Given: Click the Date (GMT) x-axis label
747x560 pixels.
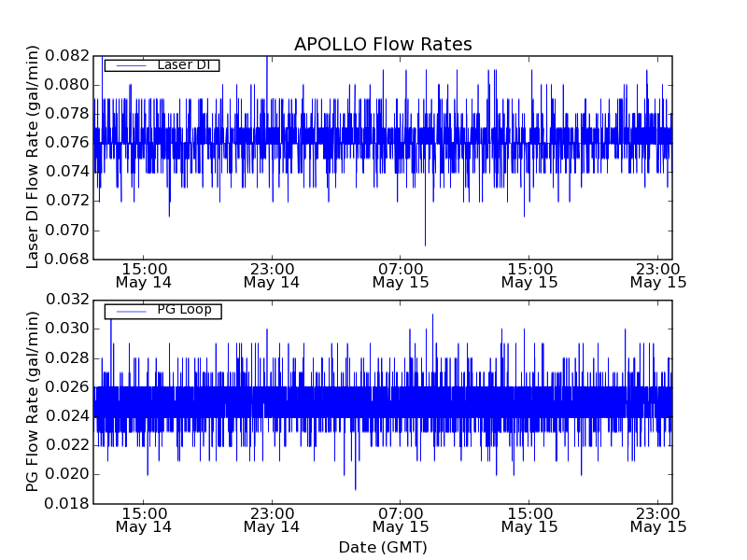Looking at the screenshot, I should pos(383,547).
